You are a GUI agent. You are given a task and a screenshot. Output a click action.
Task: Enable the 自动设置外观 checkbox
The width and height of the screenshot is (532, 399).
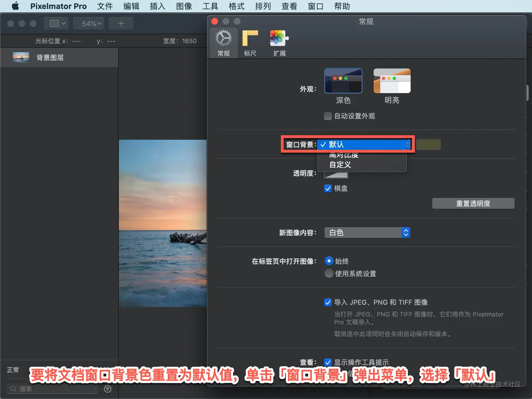point(328,116)
